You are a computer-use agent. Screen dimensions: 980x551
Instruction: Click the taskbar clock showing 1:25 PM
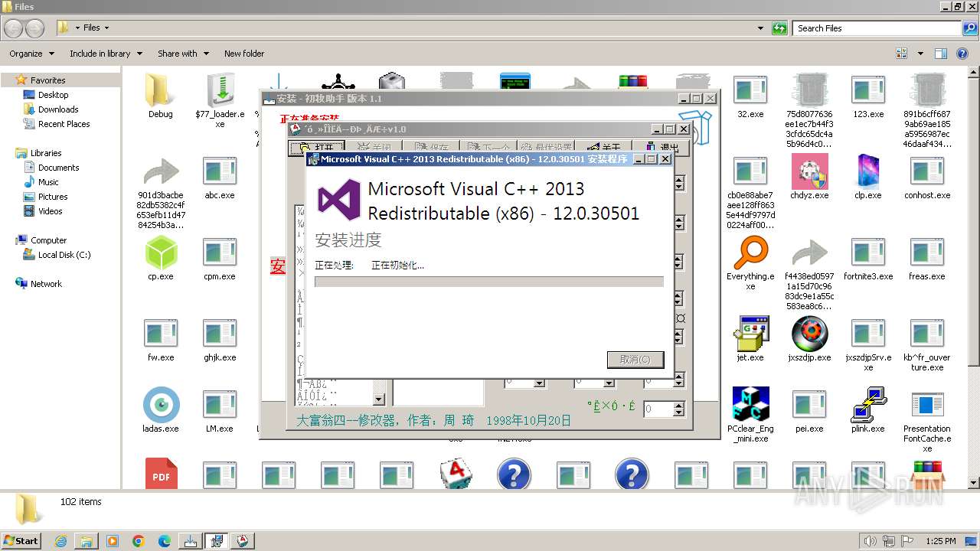click(x=941, y=541)
